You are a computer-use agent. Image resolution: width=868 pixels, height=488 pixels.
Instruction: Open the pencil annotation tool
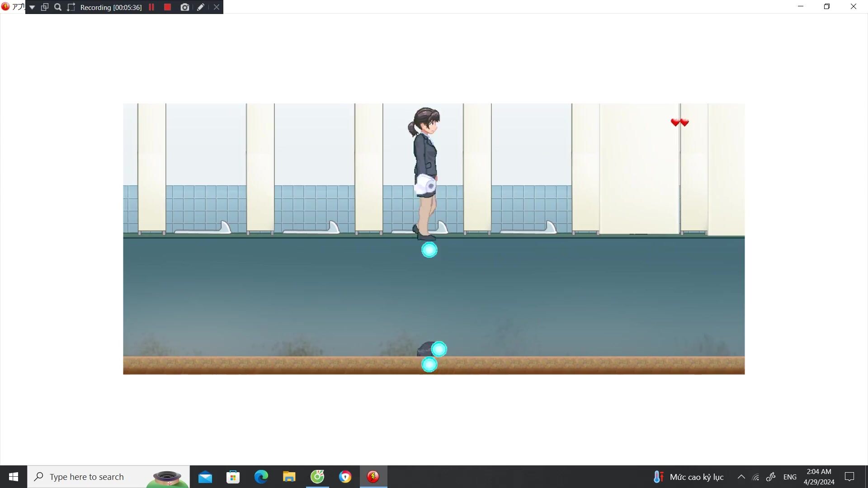coord(201,7)
